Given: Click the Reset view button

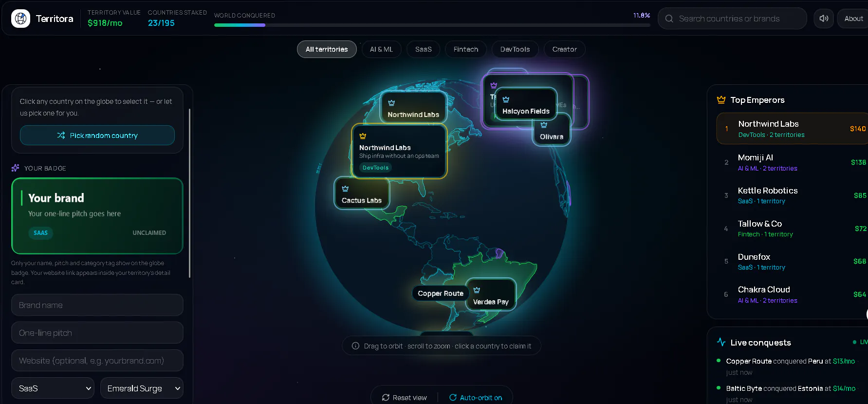Looking at the screenshot, I should click(404, 398).
